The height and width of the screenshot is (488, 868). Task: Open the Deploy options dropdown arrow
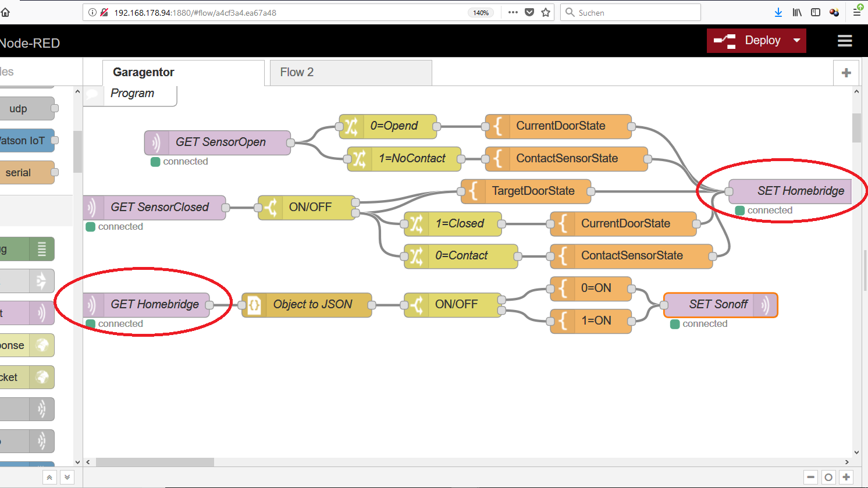(796, 41)
